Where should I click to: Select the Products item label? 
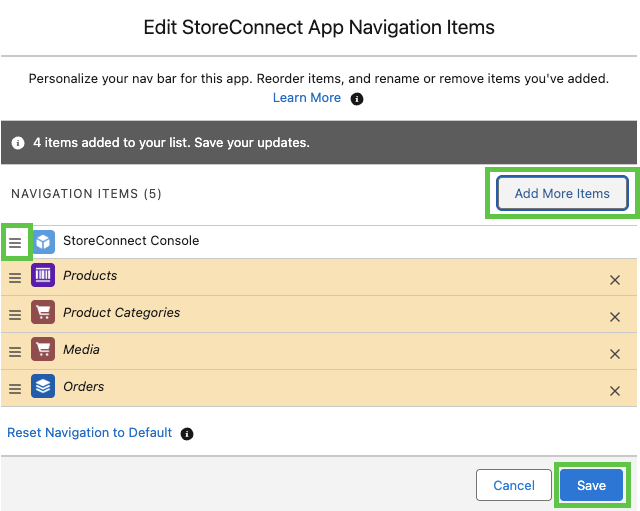90,275
